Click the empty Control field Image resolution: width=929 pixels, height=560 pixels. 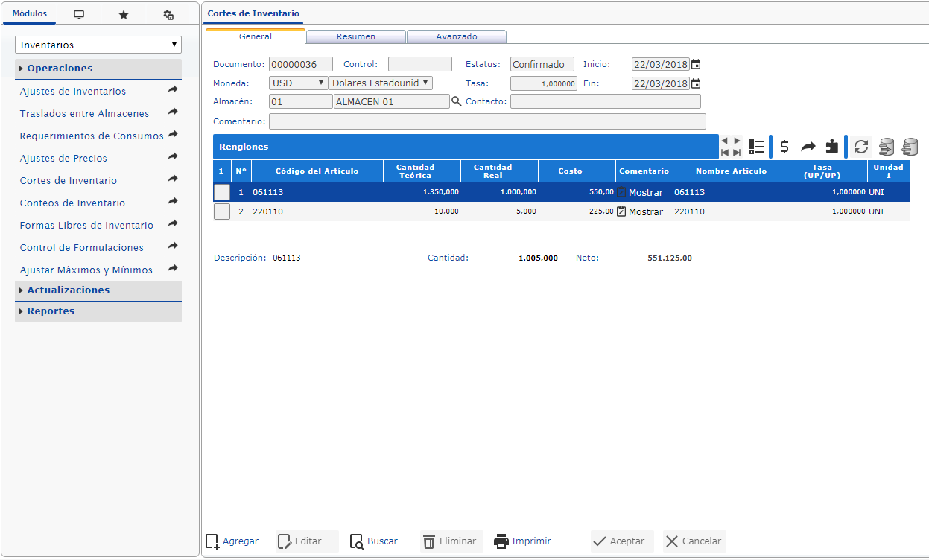click(420, 65)
